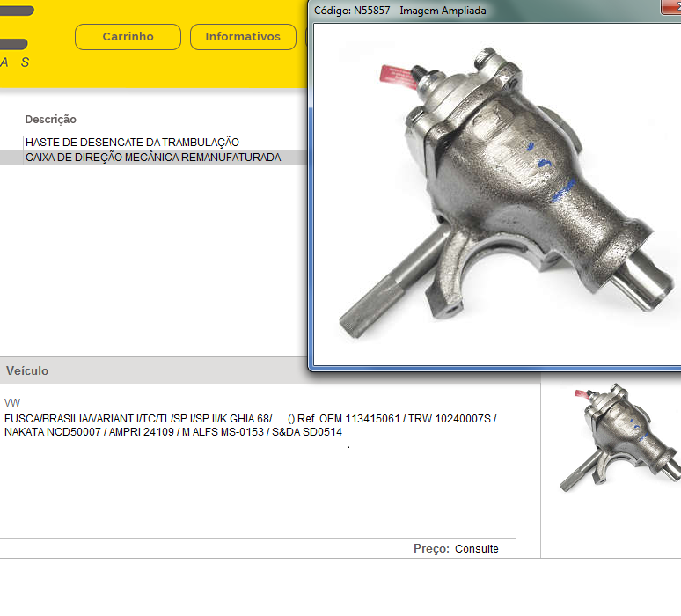Click the partially hidden button beside Informativos
The width and height of the screenshot is (681, 616).
pyautogui.click(x=307, y=37)
